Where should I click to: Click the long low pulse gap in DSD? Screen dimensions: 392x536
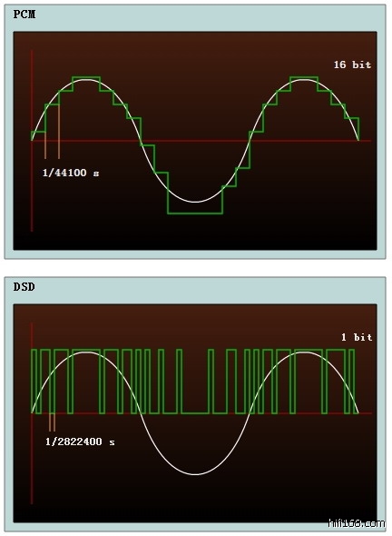(195, 413)
